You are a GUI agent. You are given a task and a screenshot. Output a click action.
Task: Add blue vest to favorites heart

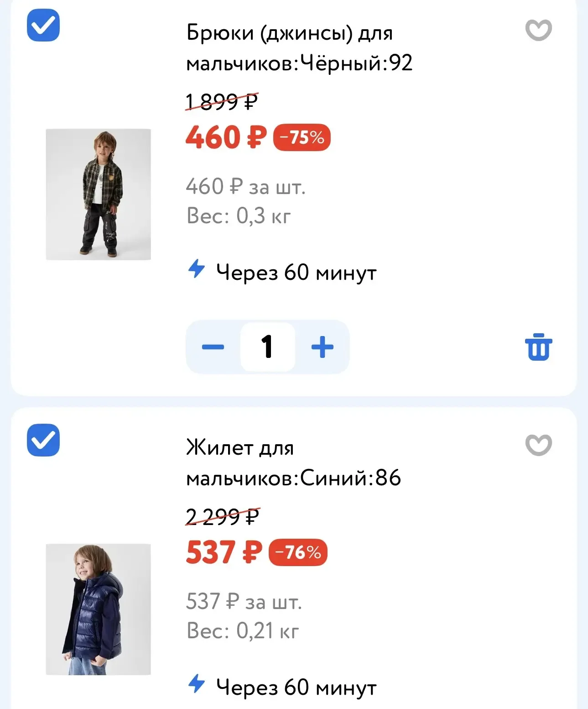coord(538,445)
